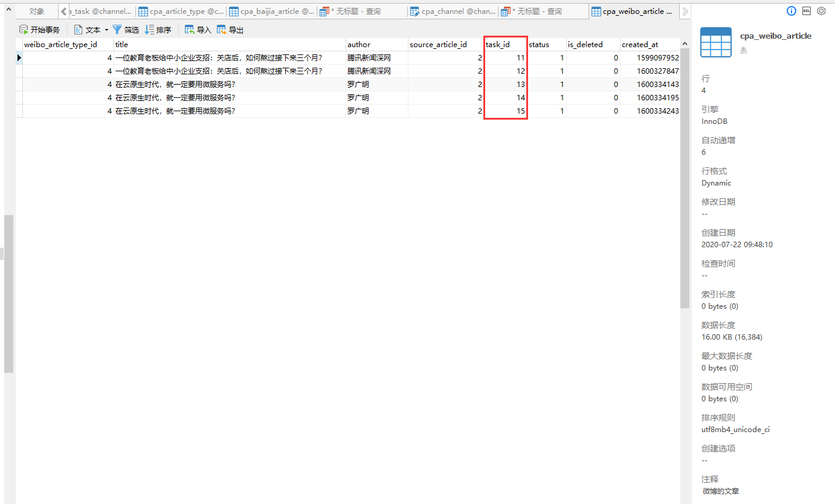This screenshot has height=504, width=835.
Task: Select the created_at cell 1600334195
Action: tap(650, 98)
